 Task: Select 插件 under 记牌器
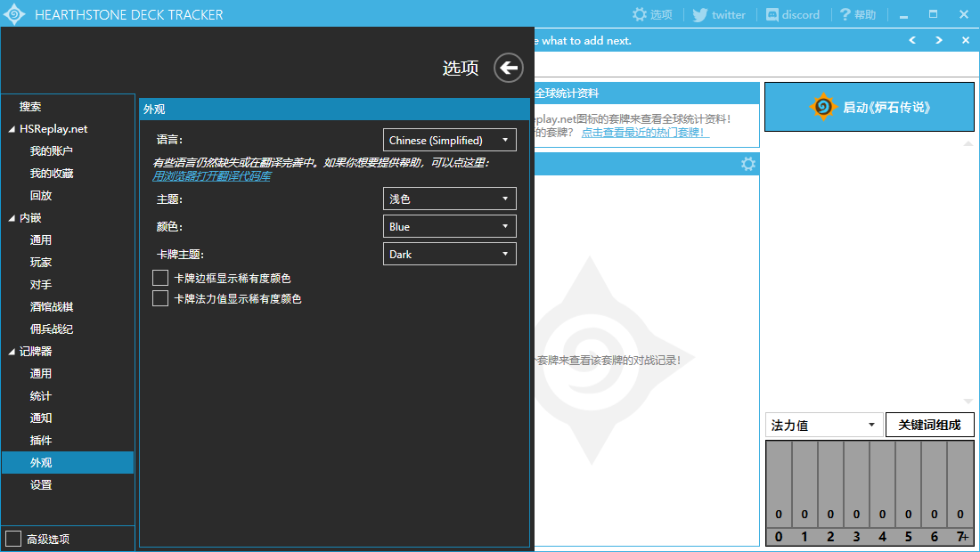tap(41, 440)
